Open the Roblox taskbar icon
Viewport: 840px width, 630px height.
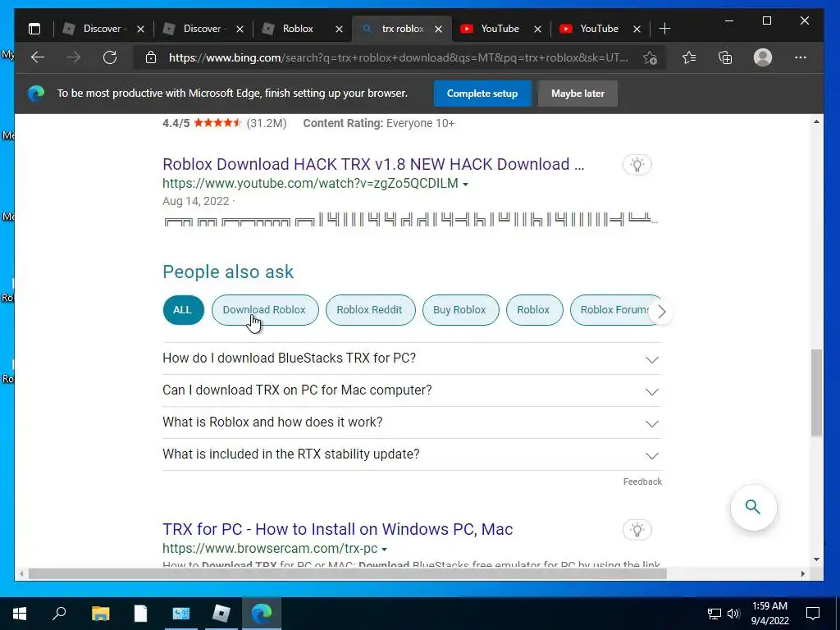click(221, 614)
